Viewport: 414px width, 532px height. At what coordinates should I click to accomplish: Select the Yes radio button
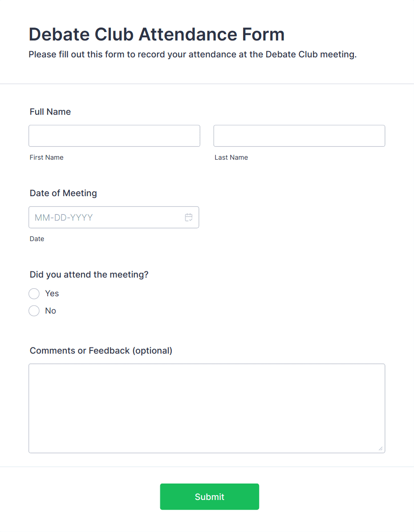[x=34, y=294]
